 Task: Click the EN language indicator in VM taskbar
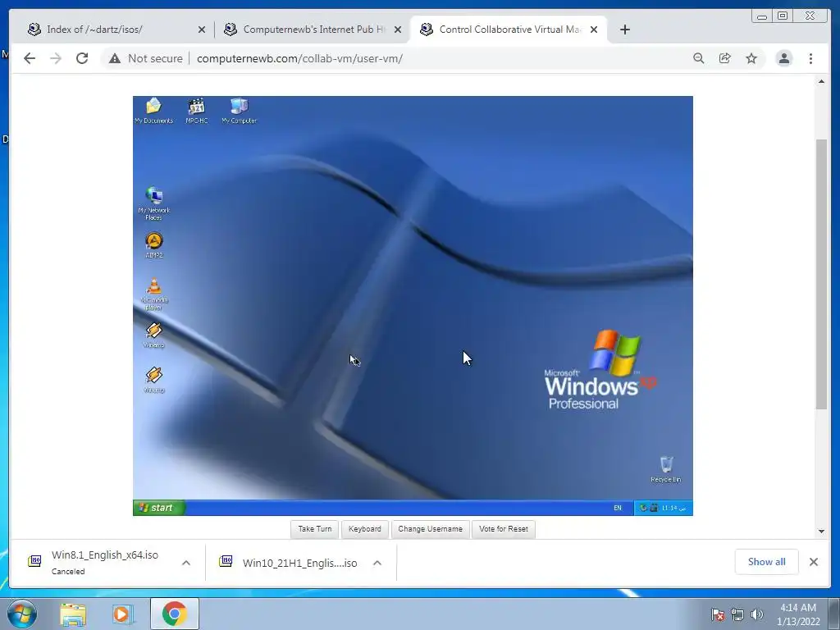[x=618, y=508]
